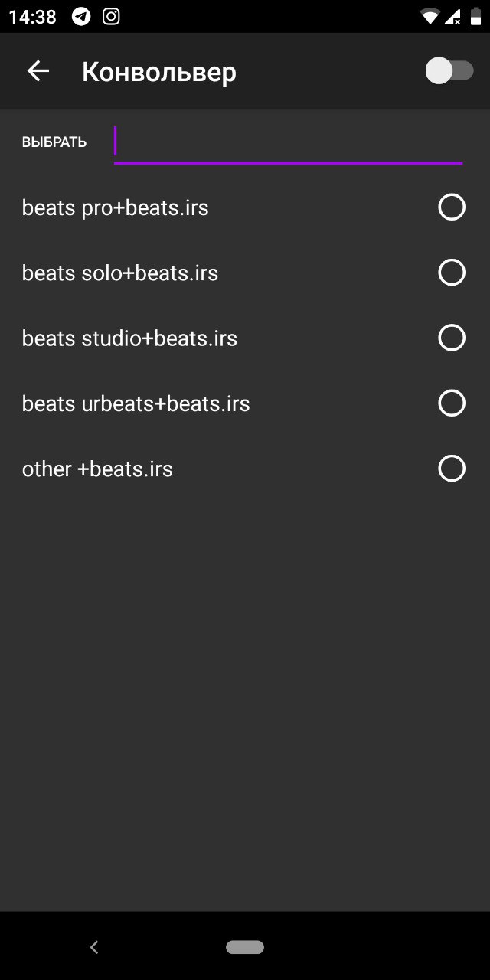Select the beats solo+beats.irs radio button
This screenshot has width=490, height=980.
pos(452,272)
